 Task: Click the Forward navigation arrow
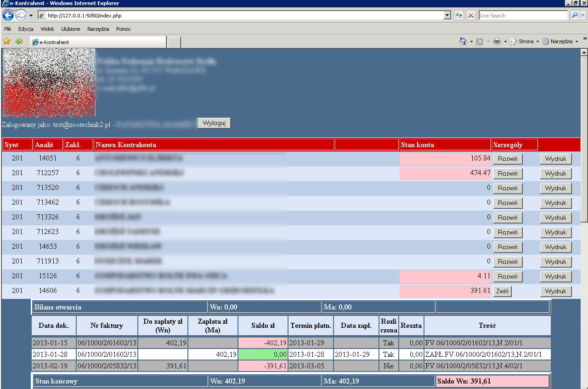tap(21, 15)
